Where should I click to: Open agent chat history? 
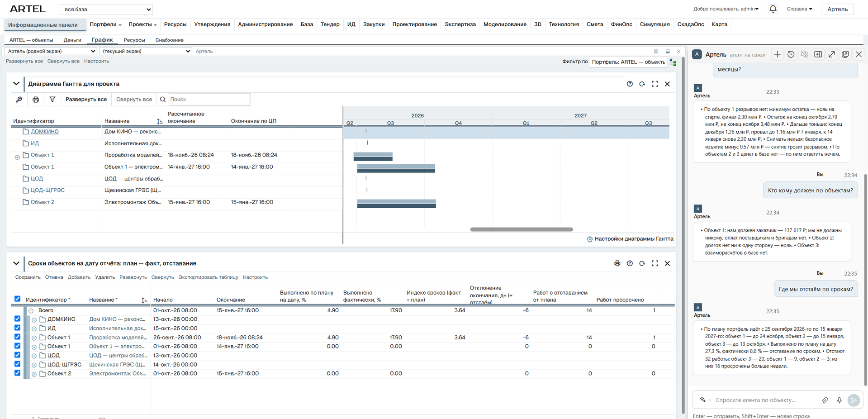pyautogui.click(x=791, y=54)
